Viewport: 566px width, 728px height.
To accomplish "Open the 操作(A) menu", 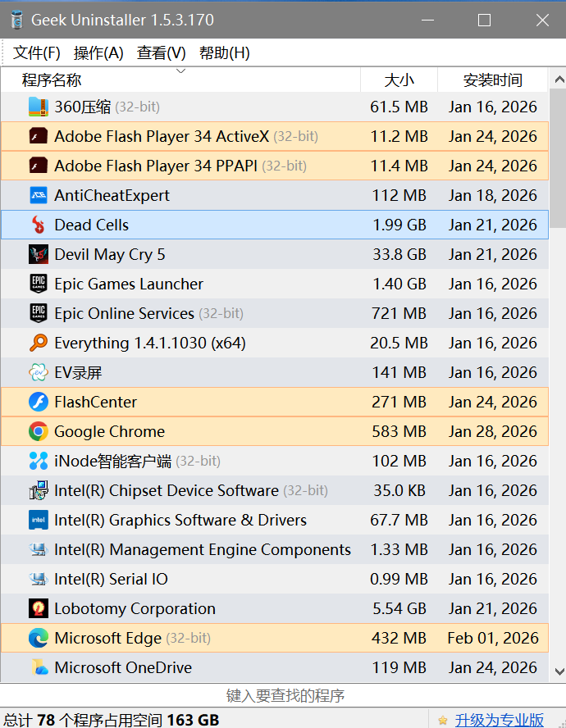I will click(98, 53).
